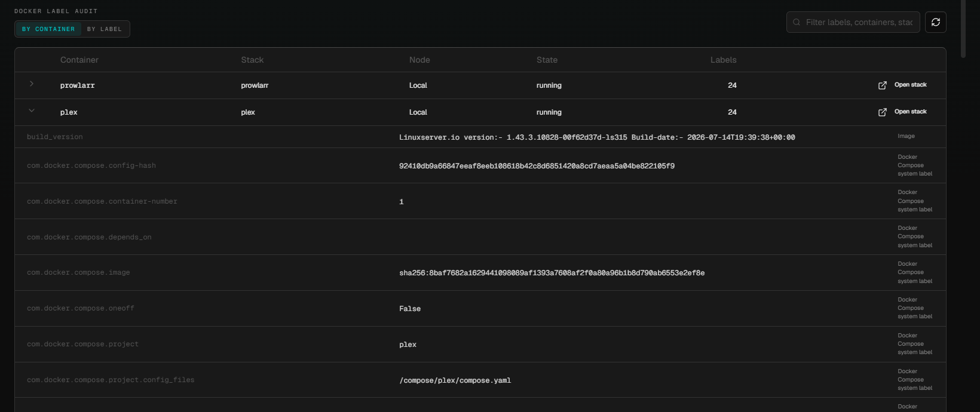Click Local node in plex row

pos(418,112)
